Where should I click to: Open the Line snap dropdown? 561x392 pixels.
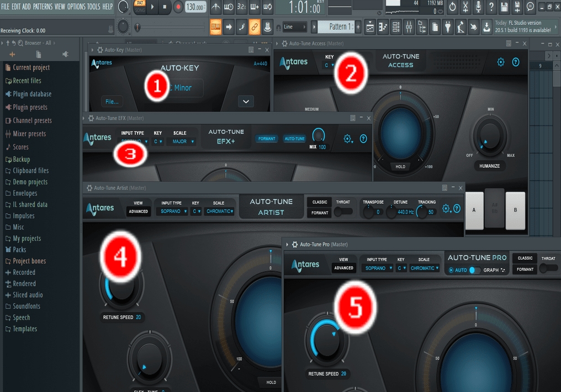click(x=294, y=27)
